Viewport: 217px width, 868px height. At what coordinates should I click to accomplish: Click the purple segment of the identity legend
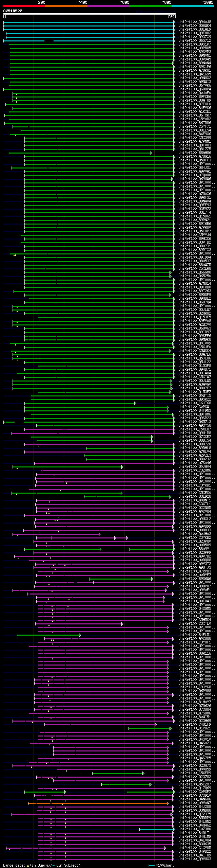point(108,6)
